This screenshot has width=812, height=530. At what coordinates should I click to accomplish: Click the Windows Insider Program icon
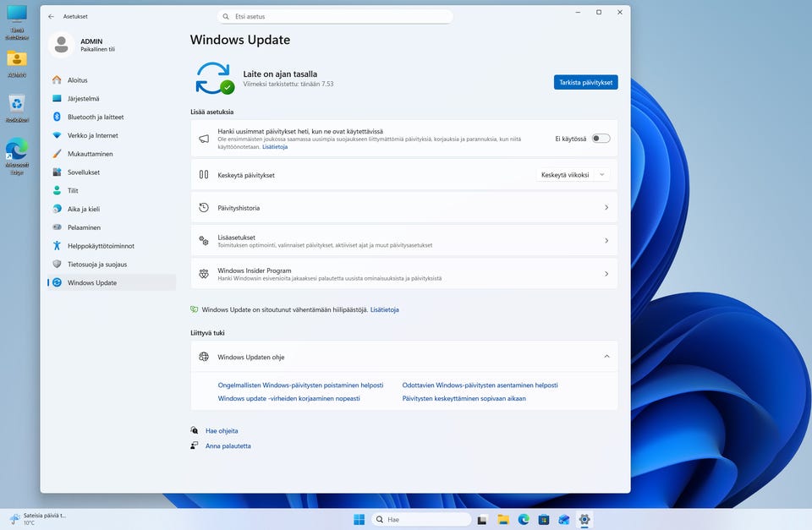point(204,274)
